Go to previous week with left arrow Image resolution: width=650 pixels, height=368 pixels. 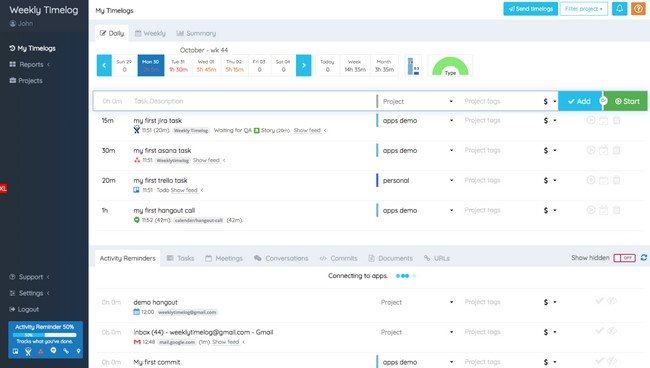[104, 65]
